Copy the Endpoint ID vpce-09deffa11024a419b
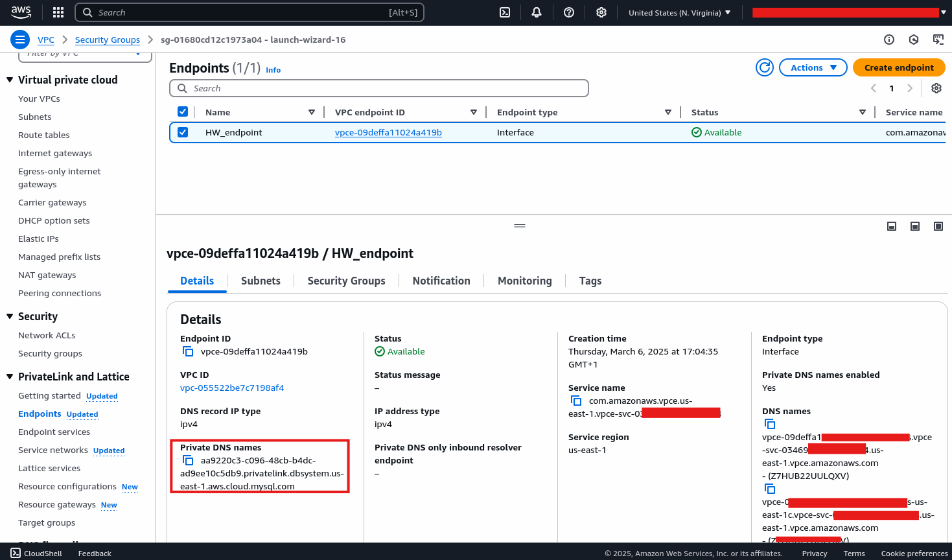Screen dimensions: 952x560 click(x=188, y=351)
